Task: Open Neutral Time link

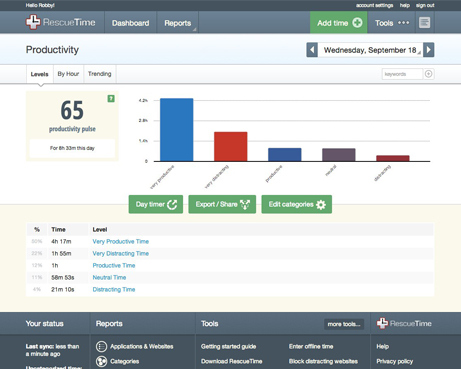Action: [109, 277]
